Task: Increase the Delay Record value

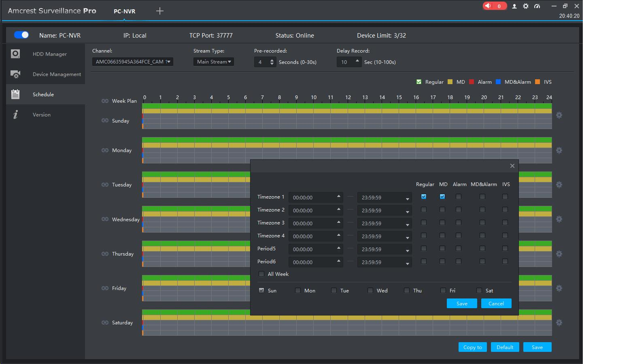Action: click(357, 61)
